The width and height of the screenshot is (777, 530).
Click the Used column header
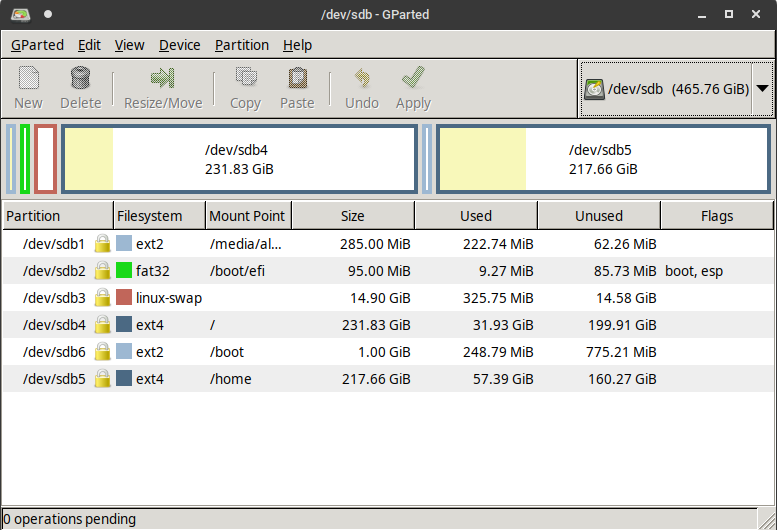[x=476, y=216]
